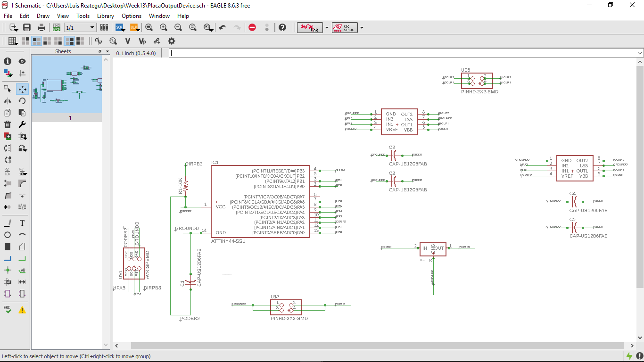
Task: Open the View menu
Action: click(63, 16)
